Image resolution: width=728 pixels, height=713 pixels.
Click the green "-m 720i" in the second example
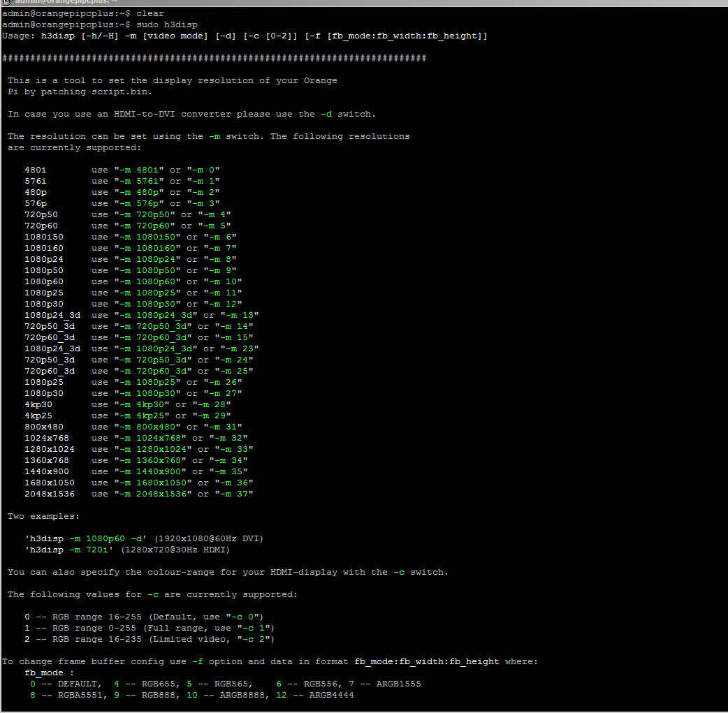(x=89, y=550)
